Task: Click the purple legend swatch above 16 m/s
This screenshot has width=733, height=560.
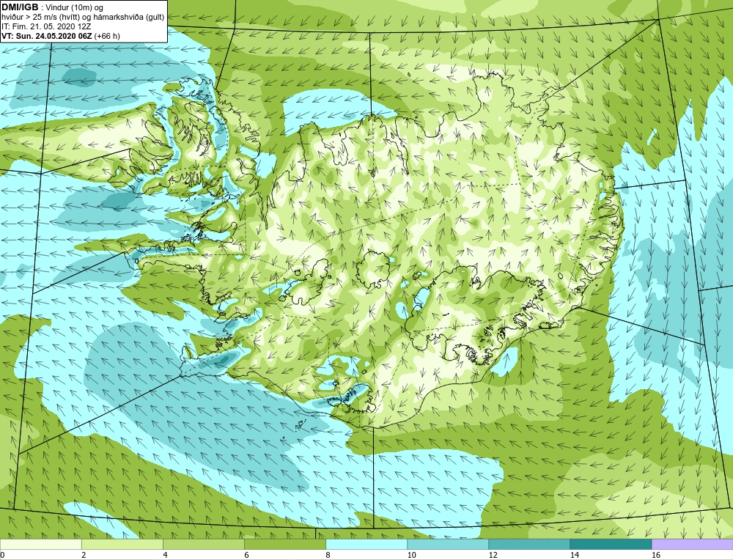Action: [693, 544]
